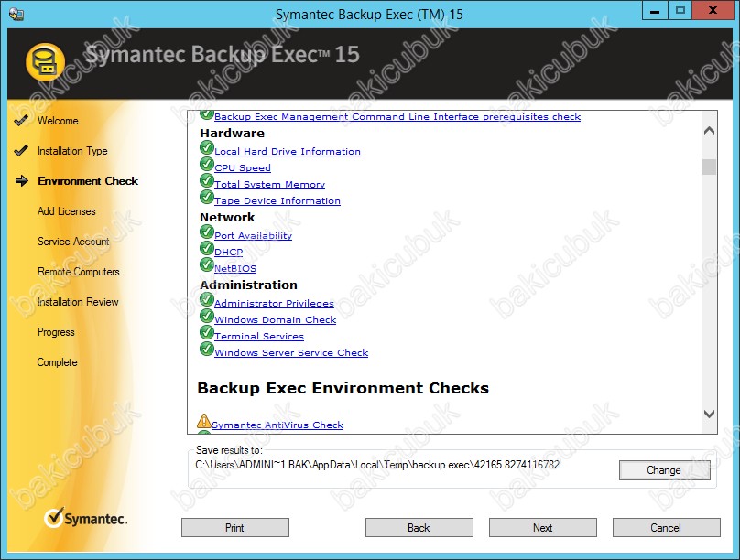Select the Installation Review step
Image resolution: width=740 pixels, height=560 pixels.
pos(78,302)
